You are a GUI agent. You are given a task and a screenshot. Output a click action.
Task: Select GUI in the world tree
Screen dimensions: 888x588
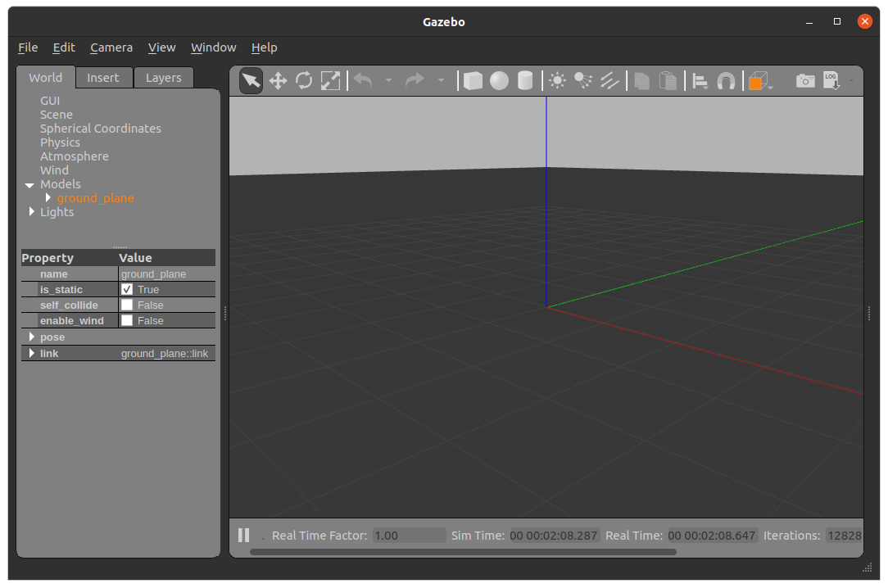click(x=50, y=101)
